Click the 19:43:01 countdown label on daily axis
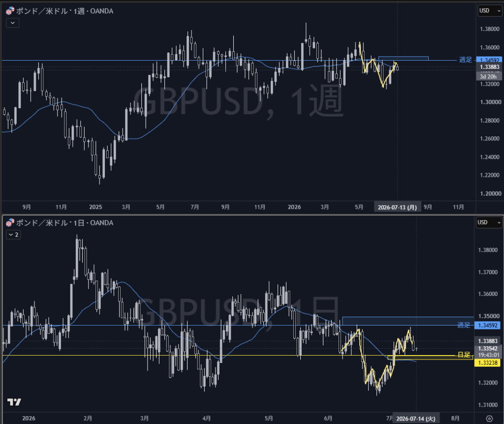 coord(488,355)
